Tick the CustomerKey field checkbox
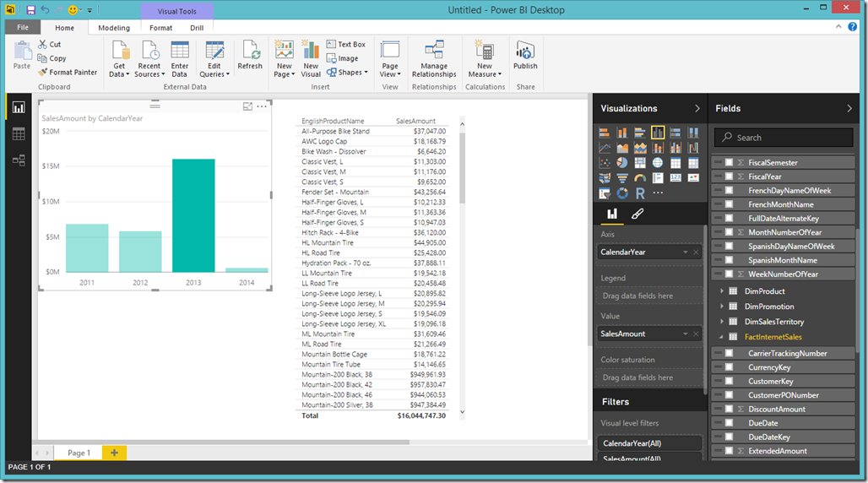 pyautogui.click(x=729, y=381)
